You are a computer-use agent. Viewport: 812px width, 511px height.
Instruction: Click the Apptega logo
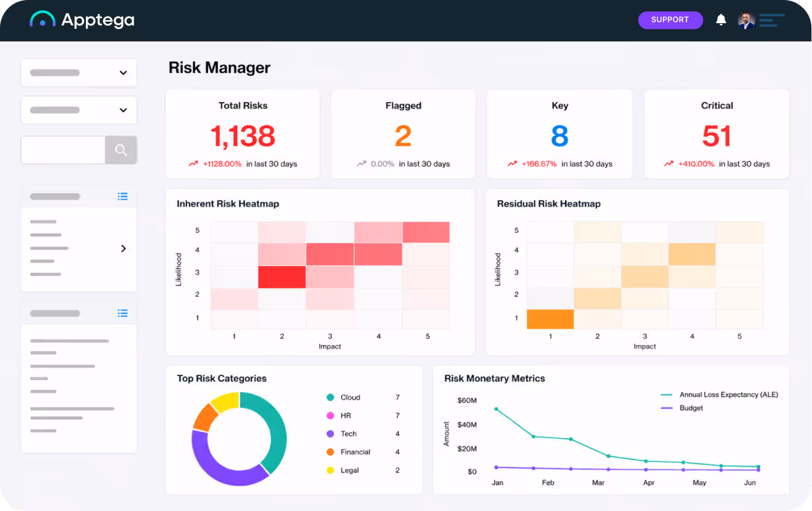83,20
